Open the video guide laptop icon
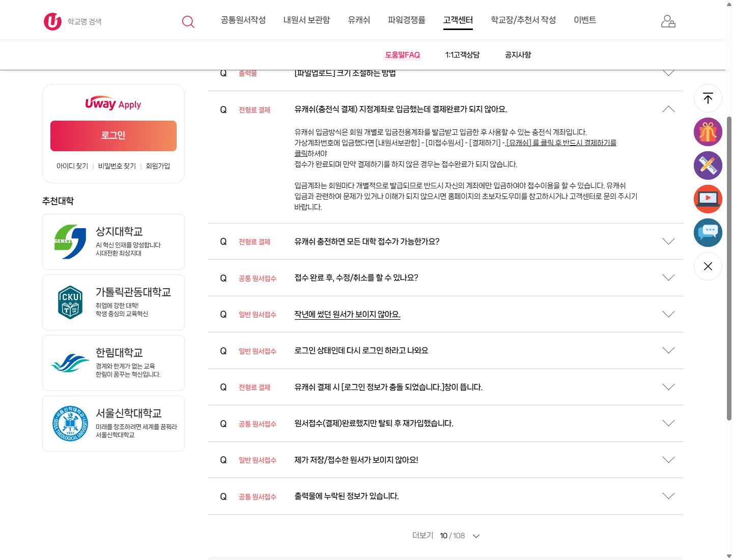The height and width of the screenshot is (560, 733). coord(708,199)
